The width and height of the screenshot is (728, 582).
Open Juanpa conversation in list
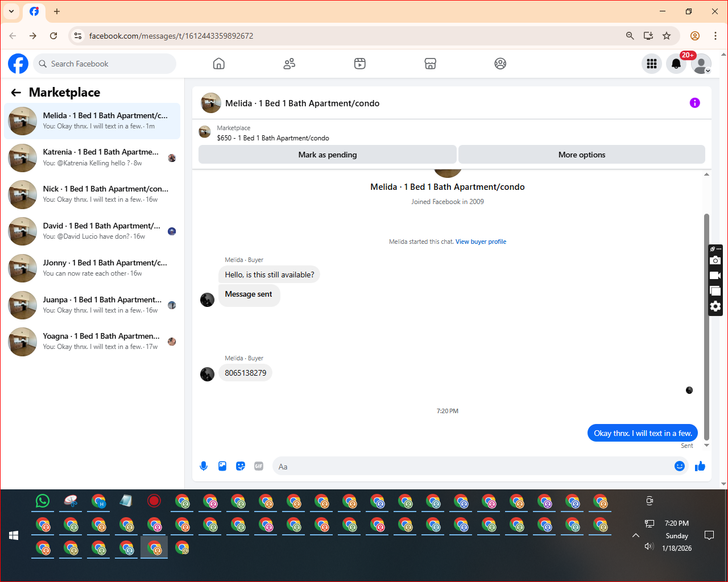(x=92, y=305)
